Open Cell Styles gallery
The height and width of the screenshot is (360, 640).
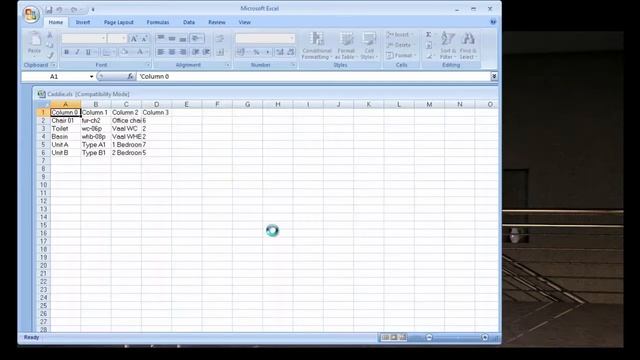pyautogui.click(x=369, y=46)
